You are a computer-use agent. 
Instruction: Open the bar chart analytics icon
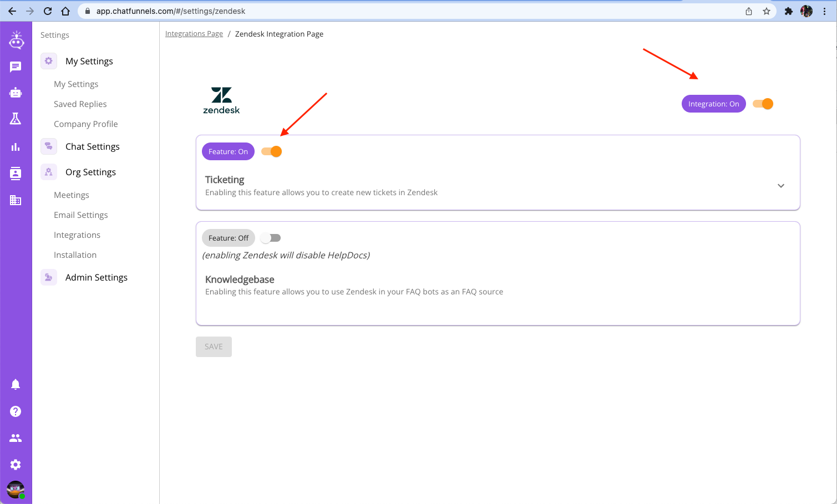16,147
